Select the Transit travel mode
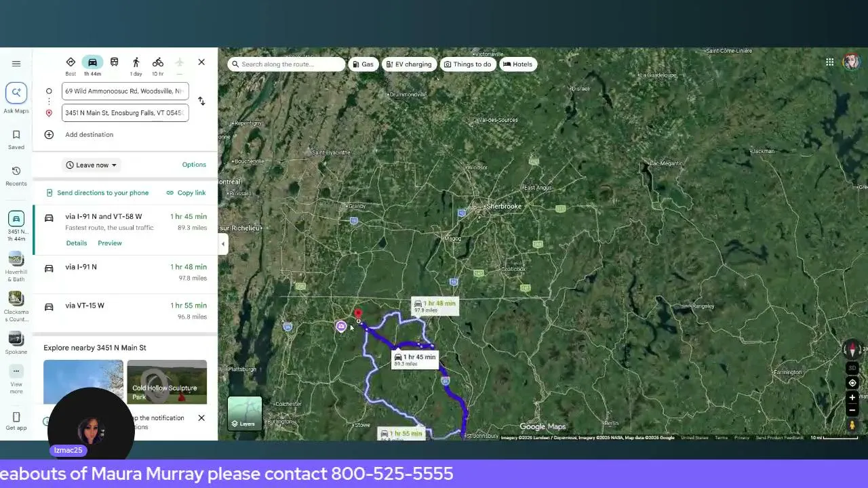 click(x=114, y=62)
